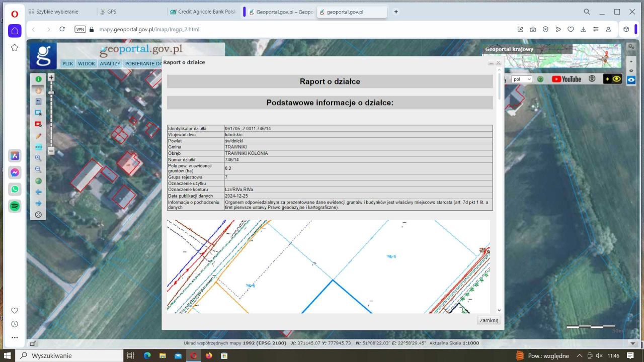Go to previous map view arrow

[38, 192]
